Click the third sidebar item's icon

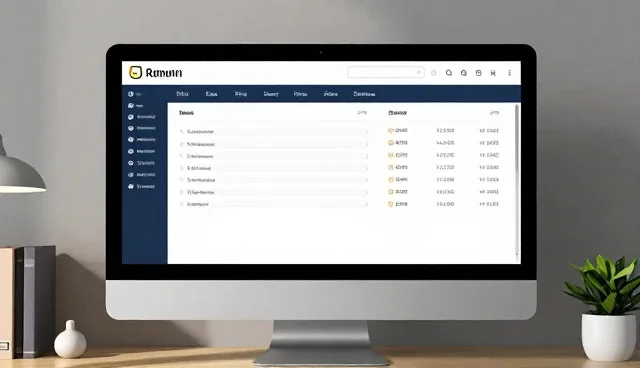(x=131, y=117)
